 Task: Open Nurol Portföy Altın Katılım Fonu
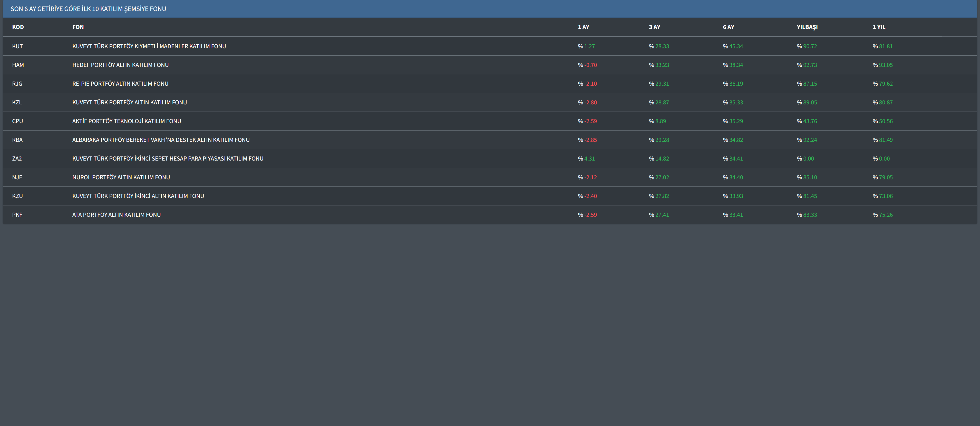[121, 177]
